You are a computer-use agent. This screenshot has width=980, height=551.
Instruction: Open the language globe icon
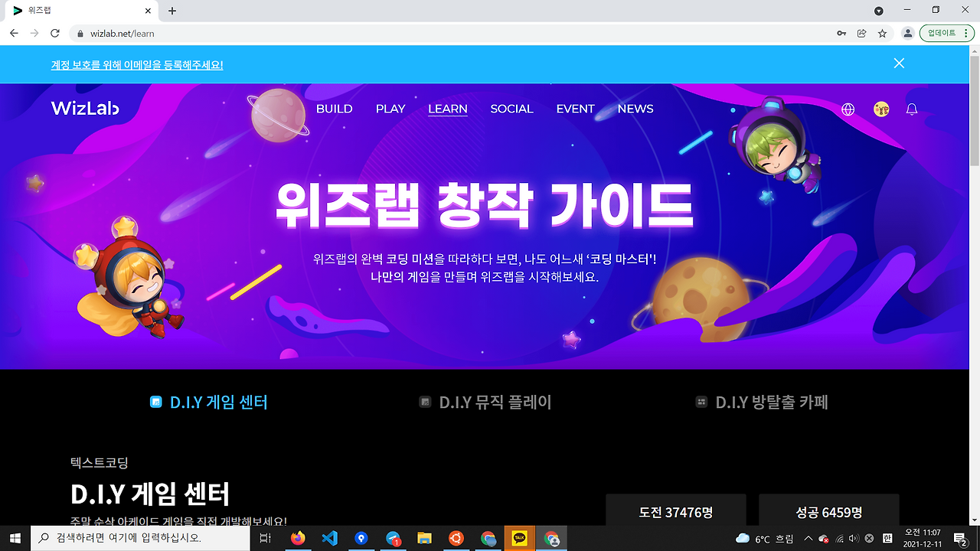click(848, 109)
